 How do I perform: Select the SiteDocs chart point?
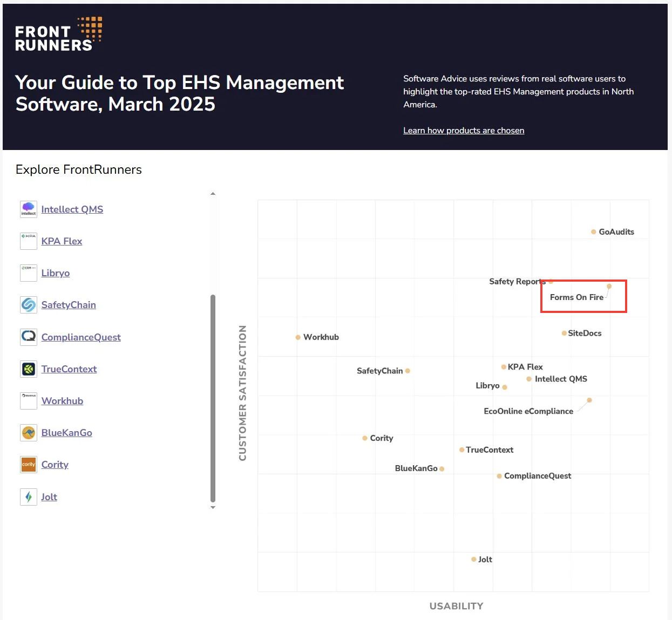[564, 333]
